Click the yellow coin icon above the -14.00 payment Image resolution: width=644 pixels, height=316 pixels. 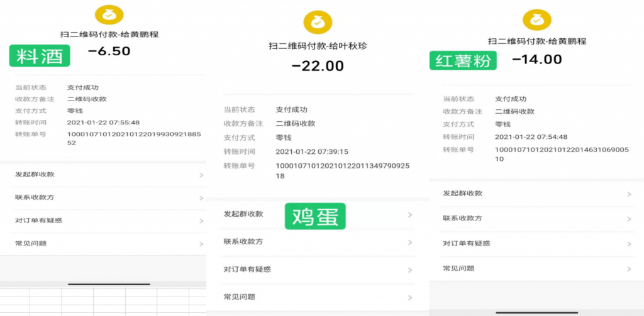(536, 19)
